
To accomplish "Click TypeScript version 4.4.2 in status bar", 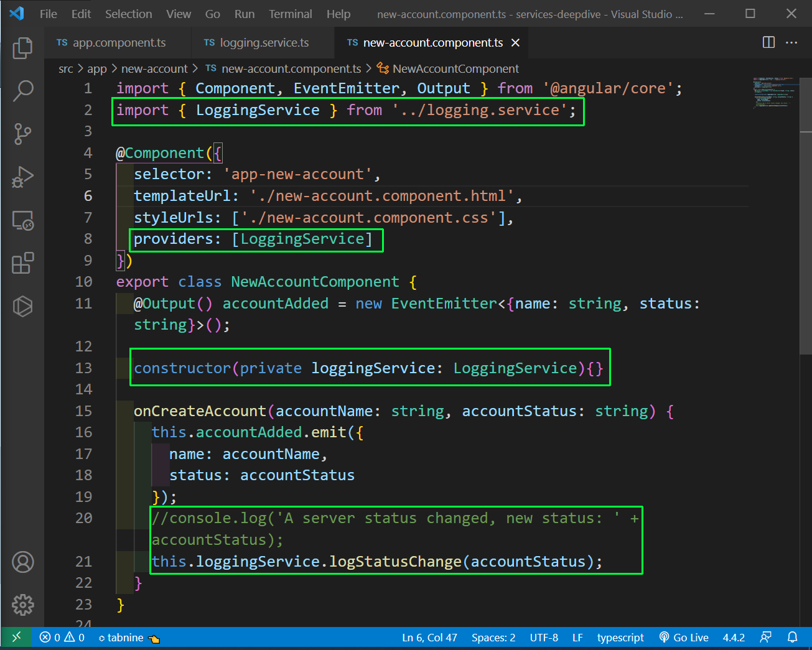I will 734,638.
